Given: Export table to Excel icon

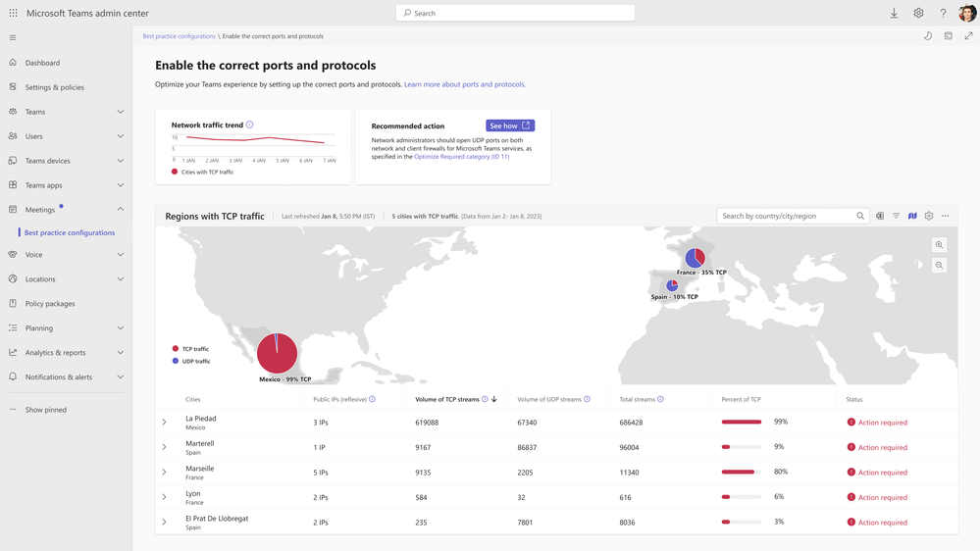Looking at the screenshot, I should pyautogui.click(x=879, y=216).
